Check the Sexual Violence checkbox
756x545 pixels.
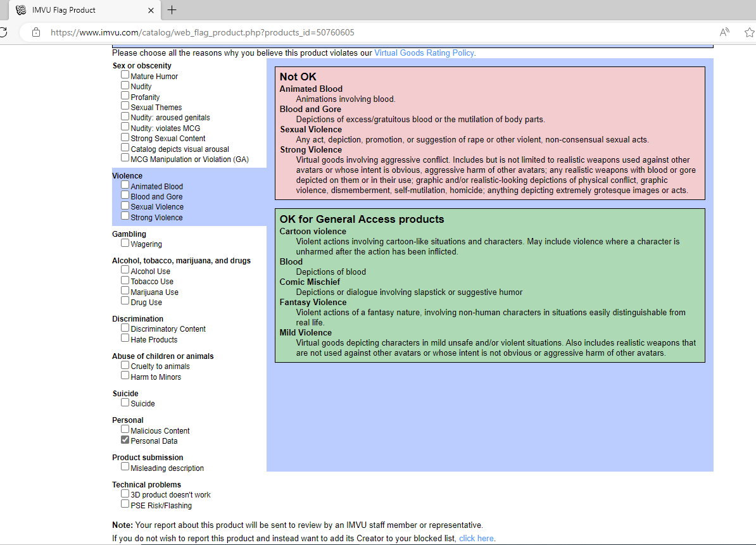click(125, 205)
